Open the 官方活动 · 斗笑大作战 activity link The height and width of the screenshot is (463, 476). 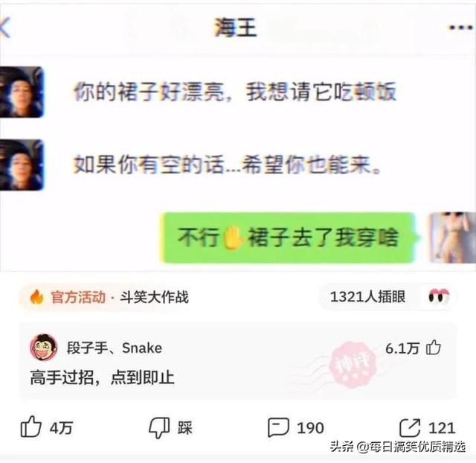click(105, 297)
